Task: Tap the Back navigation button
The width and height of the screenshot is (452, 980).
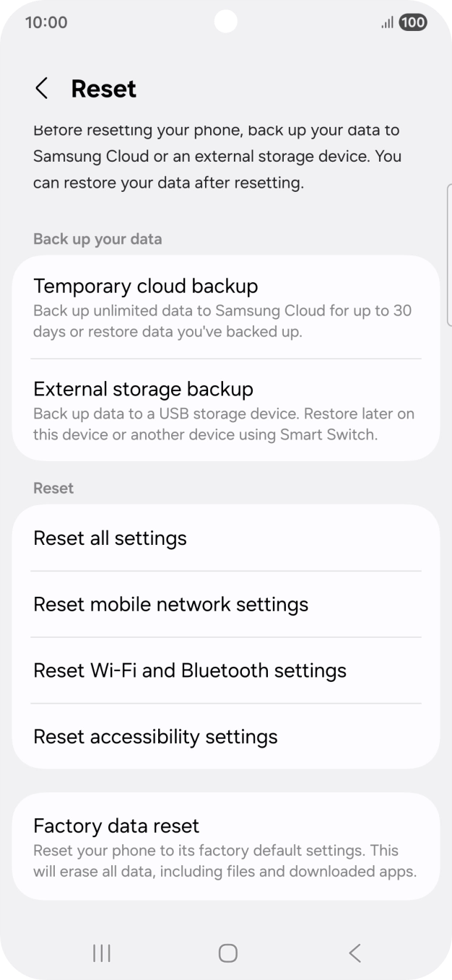Action: click(x=355, y=953)
